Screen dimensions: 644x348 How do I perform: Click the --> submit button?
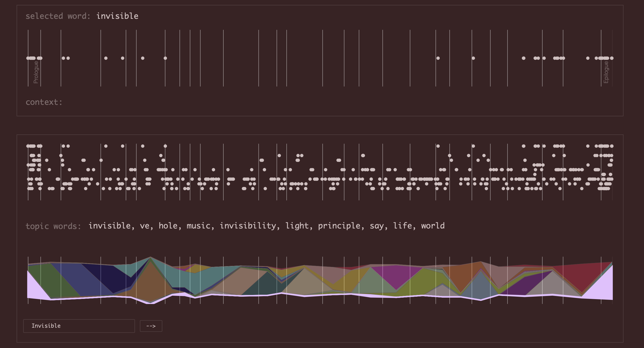coord(151,326)
